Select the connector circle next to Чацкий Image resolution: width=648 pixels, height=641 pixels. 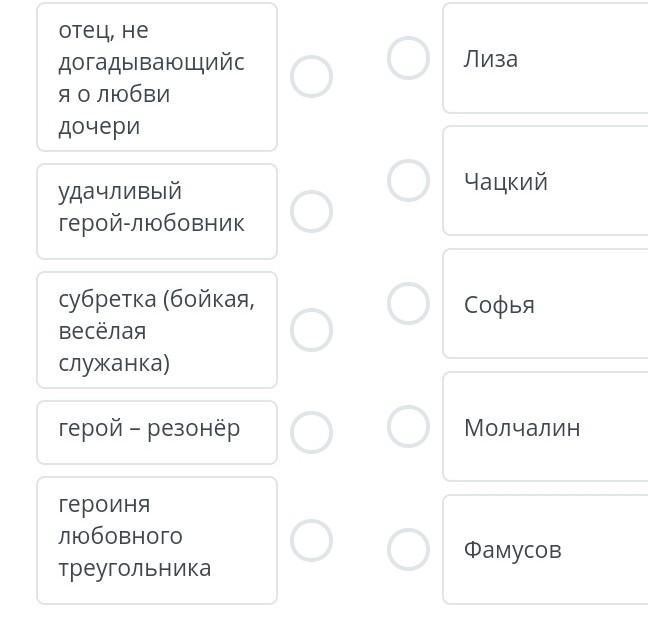[x=408, y=180]
